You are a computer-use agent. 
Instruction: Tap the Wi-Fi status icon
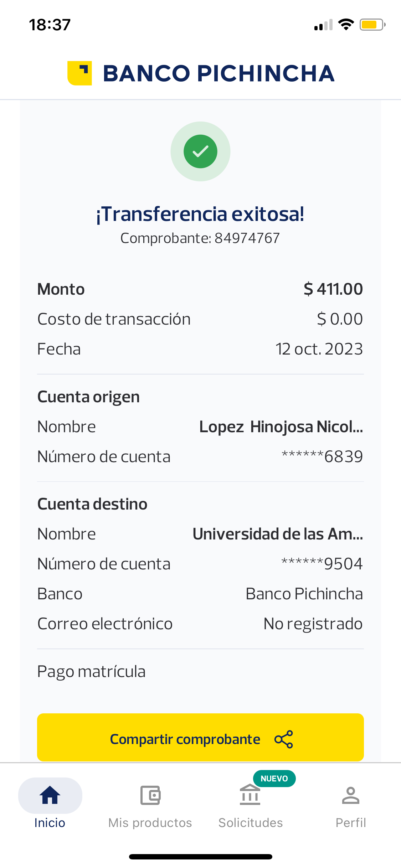(346, 25)
